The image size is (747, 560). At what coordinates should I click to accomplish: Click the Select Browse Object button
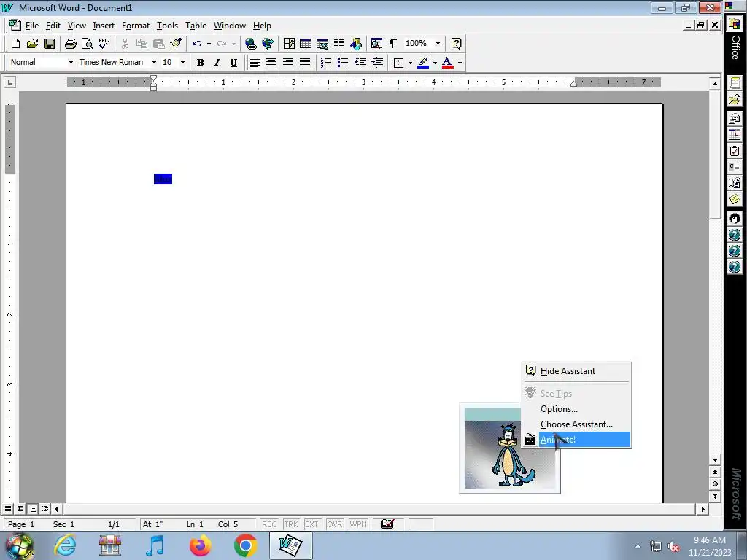(x=715, y=484)
